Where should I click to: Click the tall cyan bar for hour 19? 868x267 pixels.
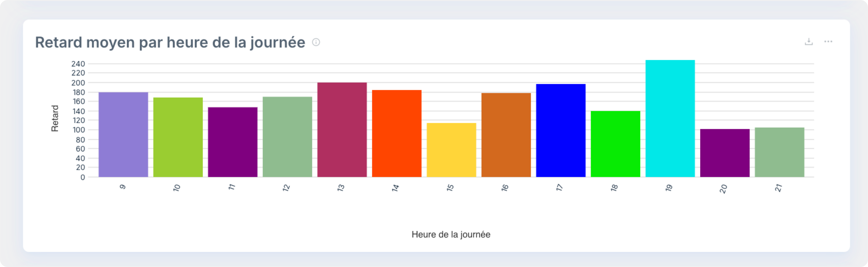point(670,119)
